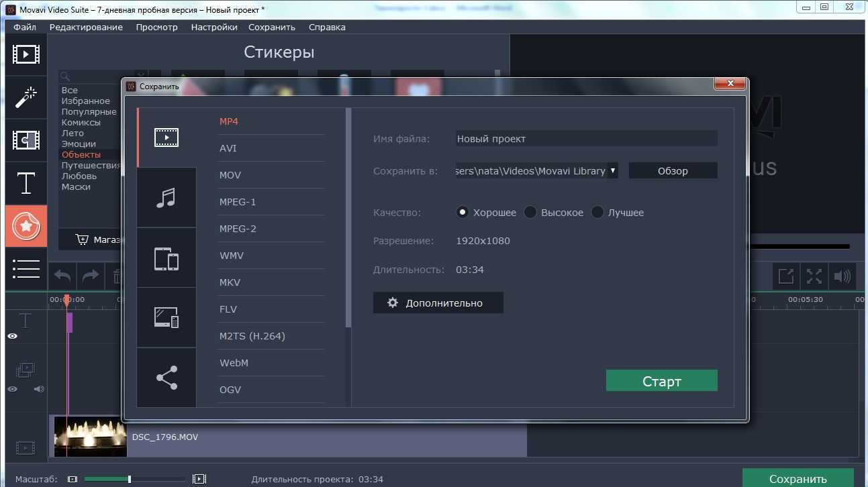Viewport: 868px width, 487px height.
Task: Mute the player volume speaker icon
Action: [x=842, y=276]
